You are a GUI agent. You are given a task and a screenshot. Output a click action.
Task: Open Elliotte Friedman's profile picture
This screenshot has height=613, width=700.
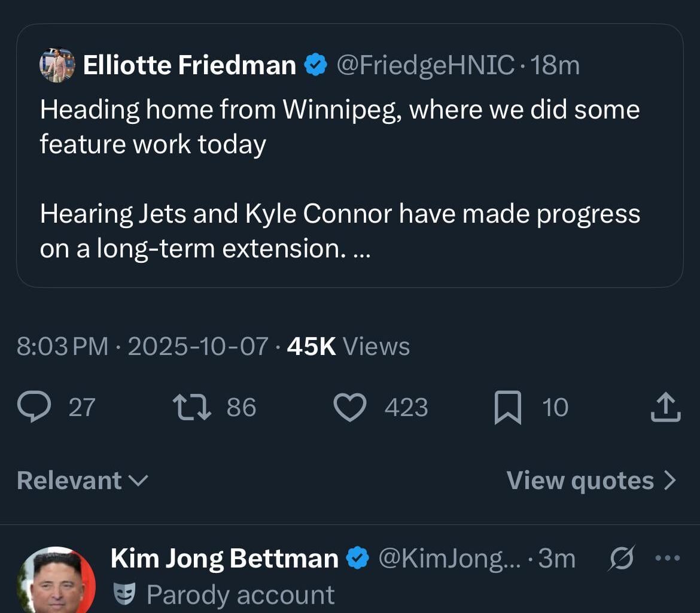[57, 65]
